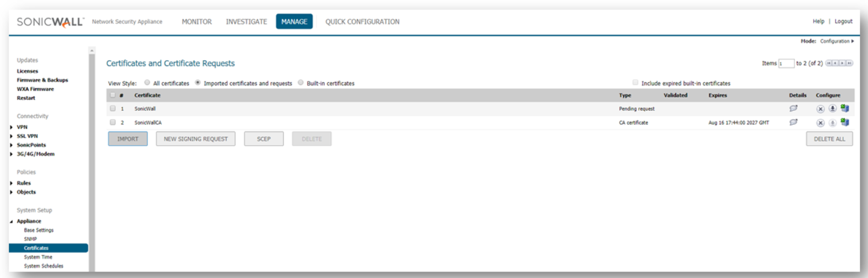Expand the SSL VPN menu
Viewport: 868px width, 278px height.
click(x=12, y=136)
